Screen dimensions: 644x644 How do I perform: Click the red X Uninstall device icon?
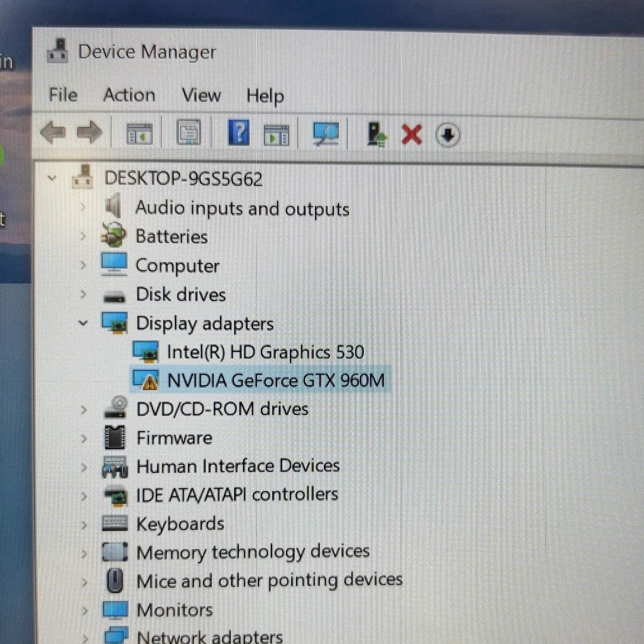411,135
